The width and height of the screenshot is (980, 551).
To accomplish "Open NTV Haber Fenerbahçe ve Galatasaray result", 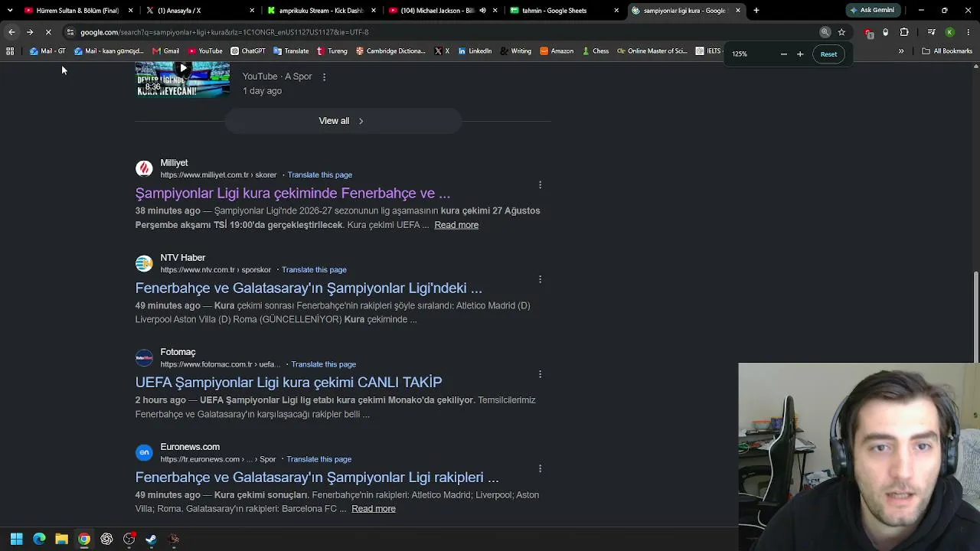I will (309, 288).
